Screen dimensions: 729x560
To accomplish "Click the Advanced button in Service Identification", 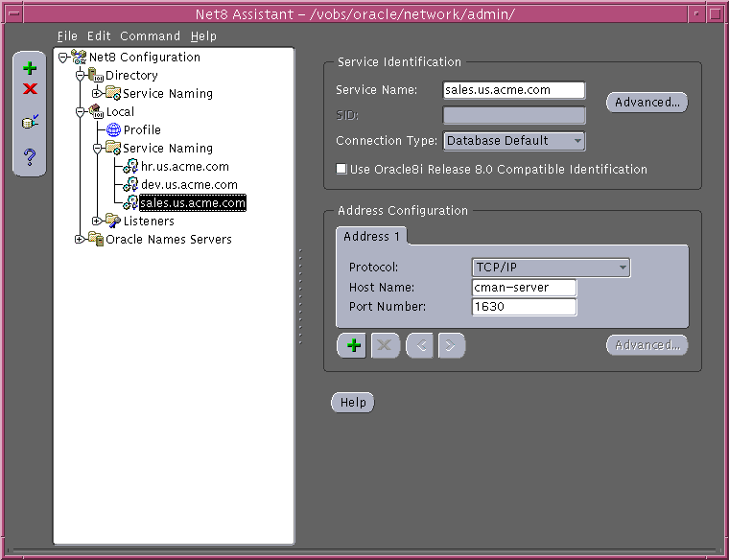I will pyautogui.click(x=647, y=103).
